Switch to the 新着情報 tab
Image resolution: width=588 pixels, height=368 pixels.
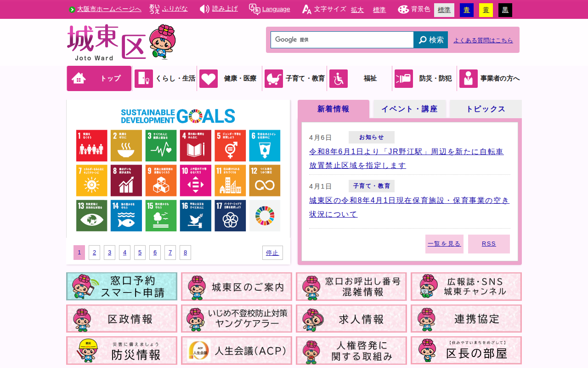tap(334, 109)
